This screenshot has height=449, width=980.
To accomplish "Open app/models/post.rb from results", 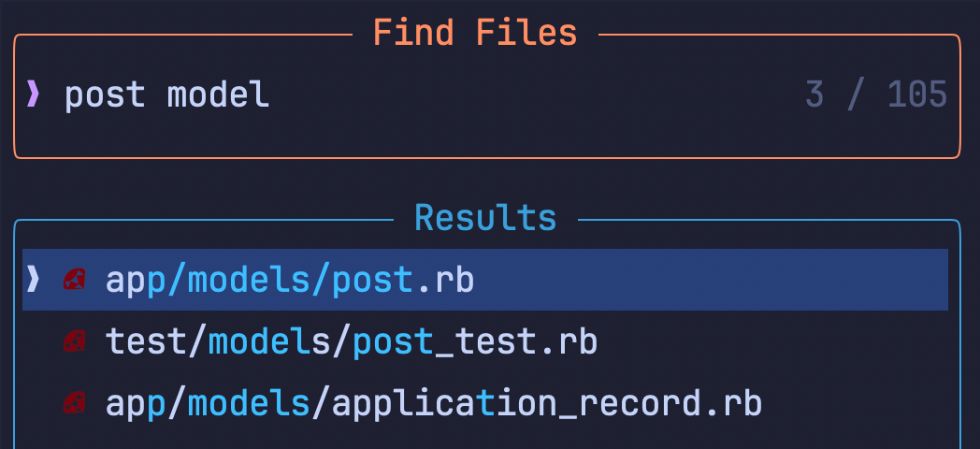I will click(x=290, y=280).
